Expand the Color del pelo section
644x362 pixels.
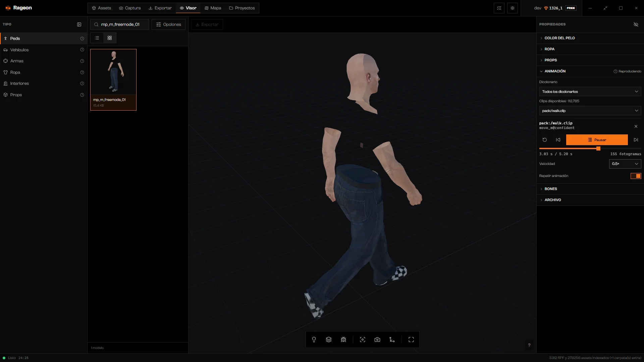[x=590, y=38]
